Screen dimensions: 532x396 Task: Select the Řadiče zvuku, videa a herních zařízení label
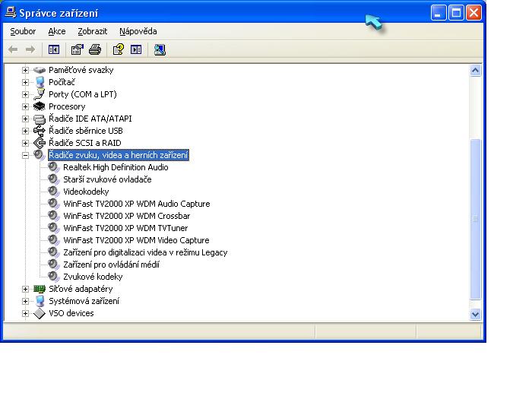(x=119, y=155)
